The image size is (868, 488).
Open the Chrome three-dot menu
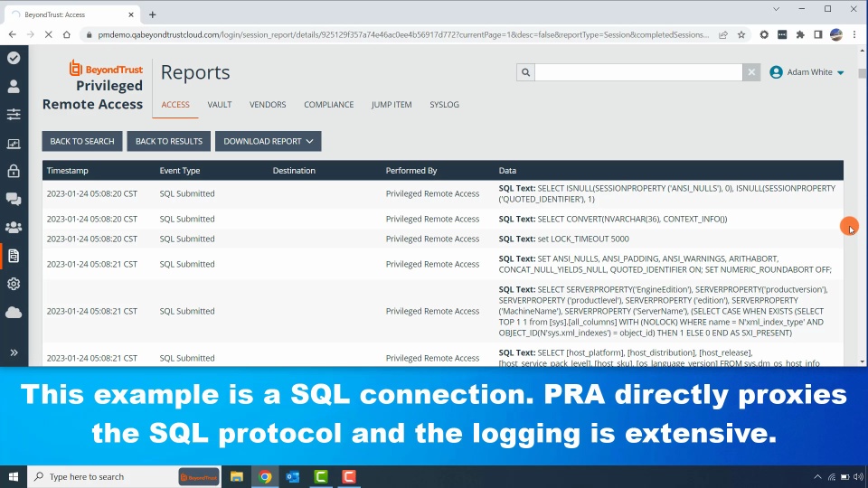pyautogui.click(x=854, y=35)
